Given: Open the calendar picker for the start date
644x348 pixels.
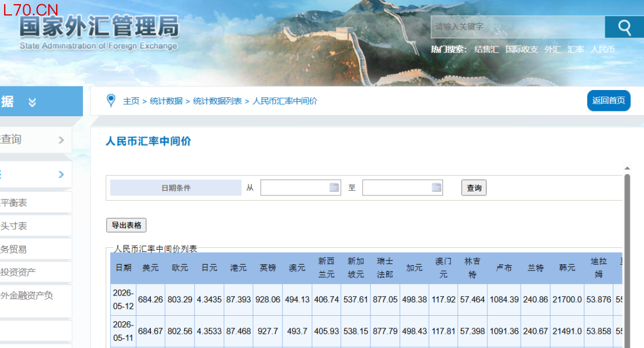Looking at the screenshot, I should (335, 188).
